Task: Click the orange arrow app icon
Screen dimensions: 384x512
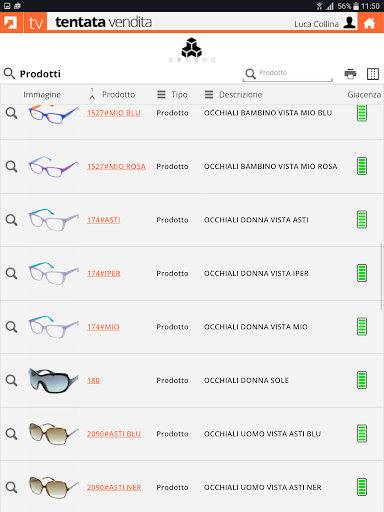Action: click(x=11, y=23)
